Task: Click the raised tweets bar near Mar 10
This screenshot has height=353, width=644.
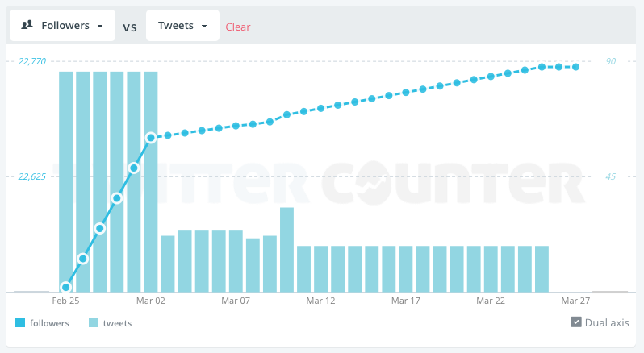Action: tap(286, 248)
